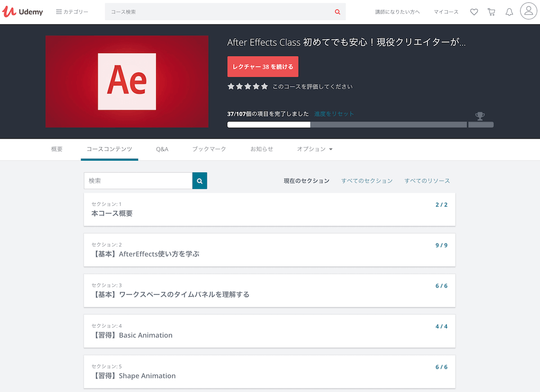The image size is (540, 392).
Task: Open 講師になりたい方へ link
Action: [398, 12]
